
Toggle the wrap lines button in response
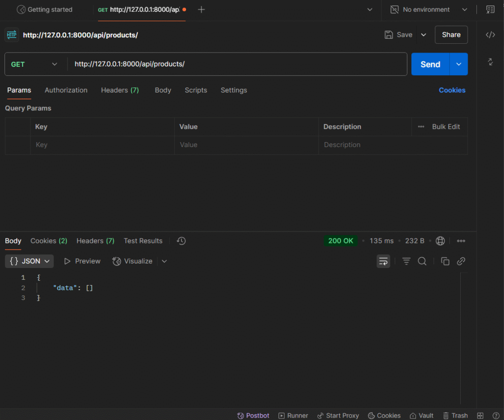383,261
